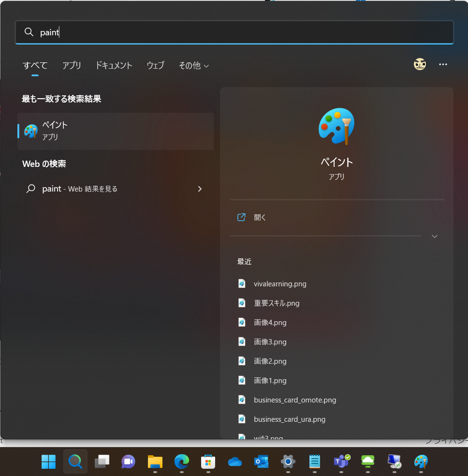468x476 pixels.
Task: Expand the paint web result arrow
Action: [200, 189]
